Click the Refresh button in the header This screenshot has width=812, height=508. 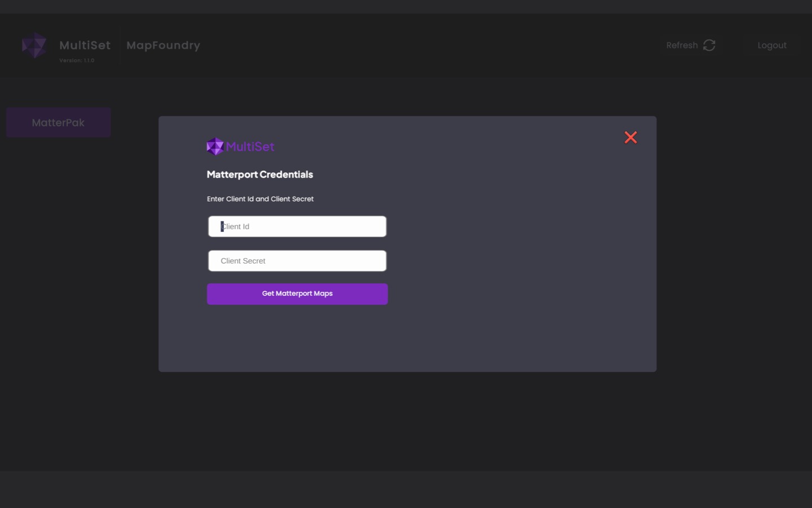691,45
